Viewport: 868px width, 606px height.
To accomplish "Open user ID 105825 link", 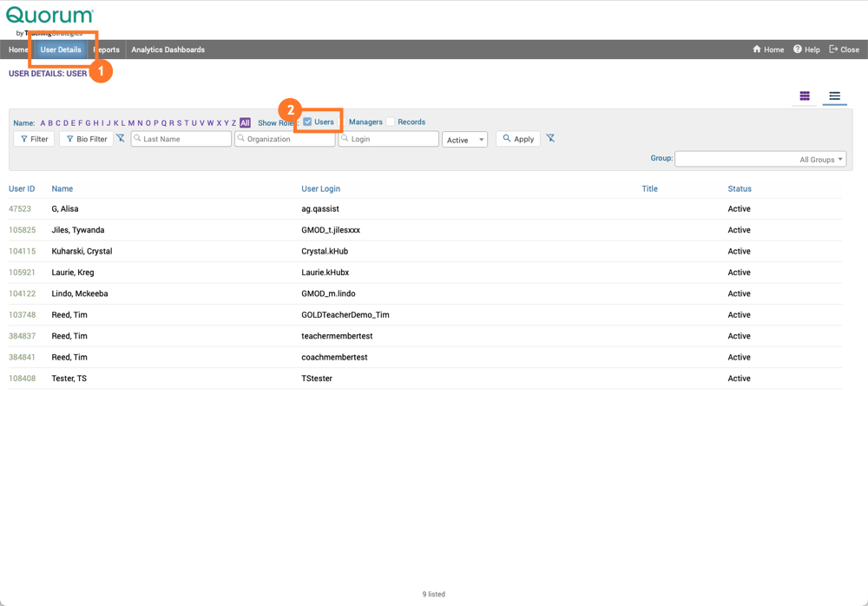I will (x=22, y=230).
